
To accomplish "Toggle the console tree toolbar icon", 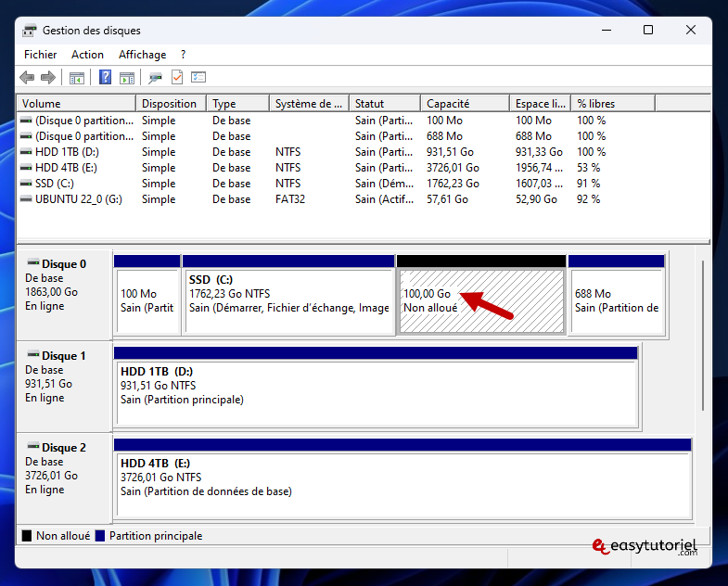I will [x=77, y=78].
